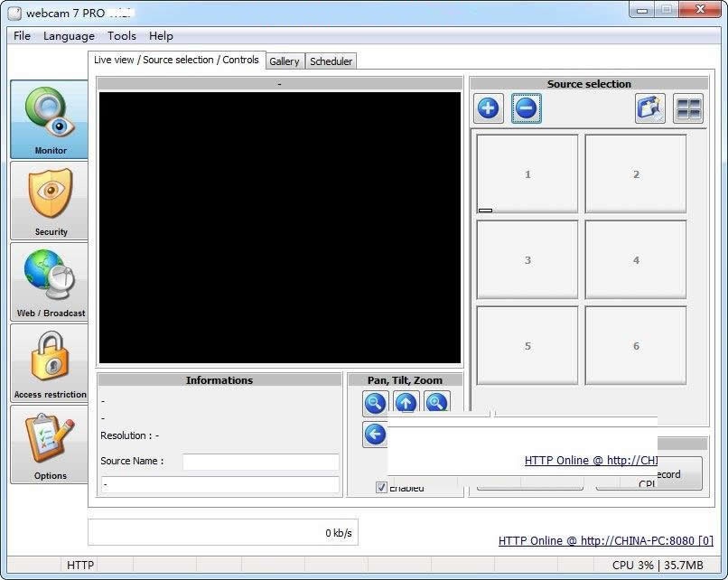The height and width of the screenshot is (580, 728).
Task: Open the Help menu
Action: [x=161, y=36]
